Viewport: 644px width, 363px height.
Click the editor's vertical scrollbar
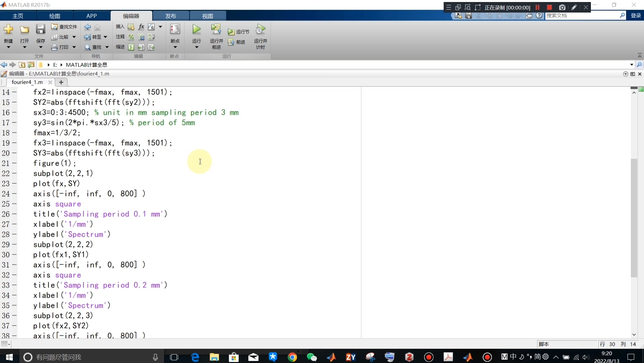tap(635, 215)
